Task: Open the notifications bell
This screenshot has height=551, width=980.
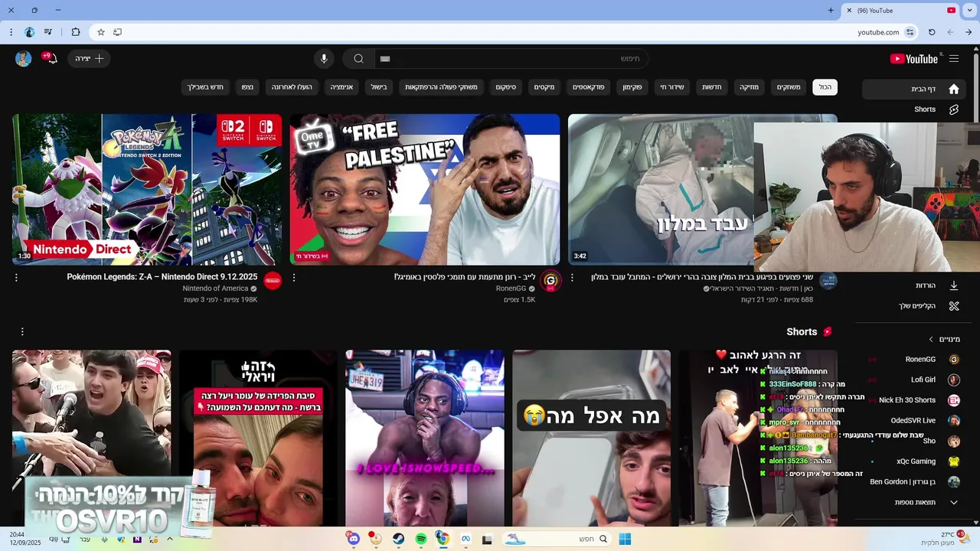Action: [x=52, y=59]
